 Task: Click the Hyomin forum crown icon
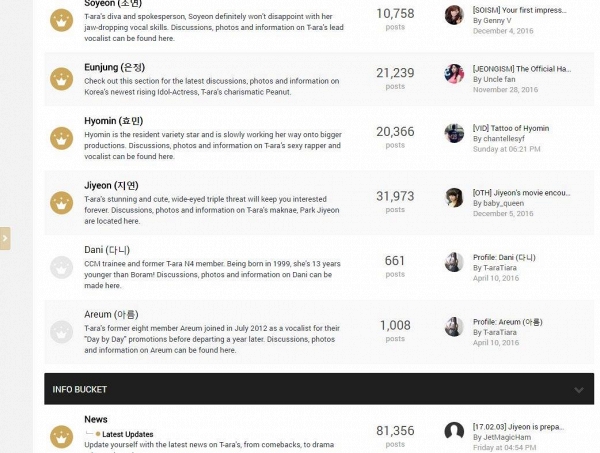(x=62, y=137)
